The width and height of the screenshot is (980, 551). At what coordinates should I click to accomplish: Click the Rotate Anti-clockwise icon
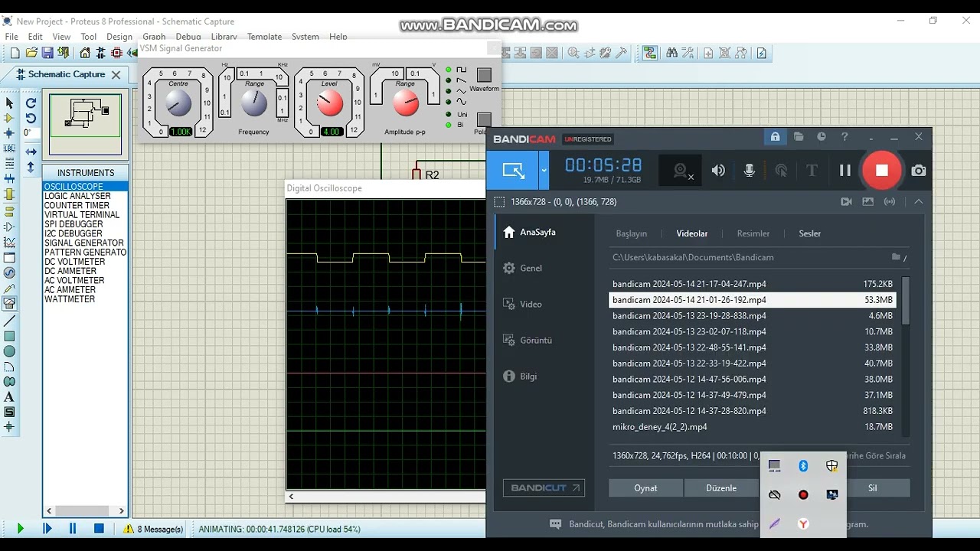click(x=31, y=118)
